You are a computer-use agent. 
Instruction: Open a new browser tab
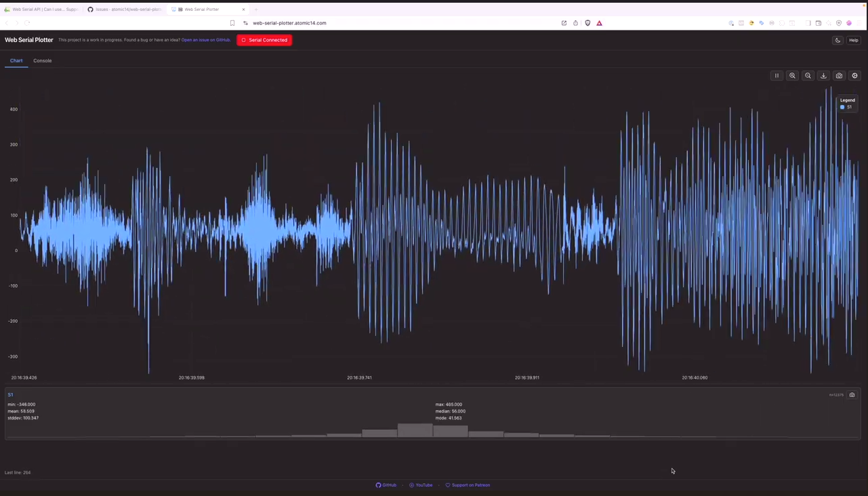[x=256, y=9]
